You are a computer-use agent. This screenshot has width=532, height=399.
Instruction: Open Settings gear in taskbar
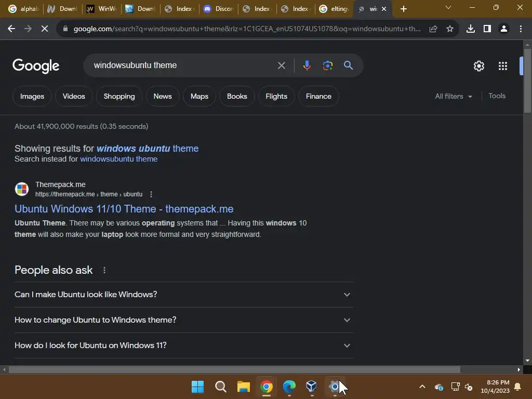pos(335,387)
